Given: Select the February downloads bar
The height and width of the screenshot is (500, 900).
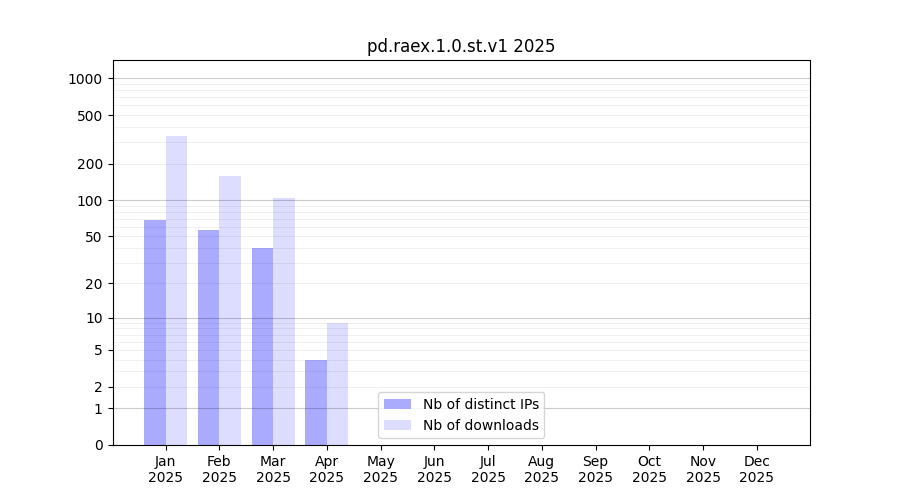Looking at the screenshot, I should pyautogui.click(x=230, y=310).
